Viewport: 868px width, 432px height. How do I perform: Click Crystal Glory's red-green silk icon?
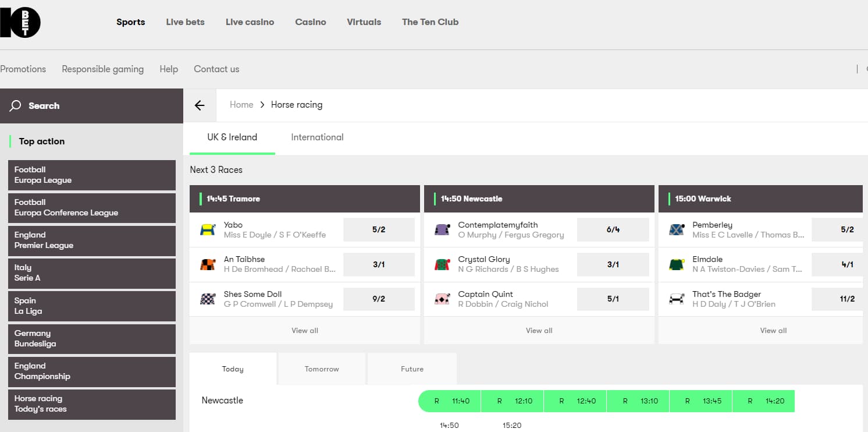coord(442,264)
